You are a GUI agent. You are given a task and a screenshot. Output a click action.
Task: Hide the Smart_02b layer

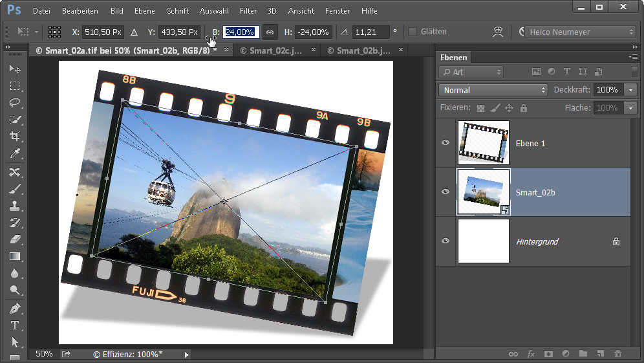[445, 192]
